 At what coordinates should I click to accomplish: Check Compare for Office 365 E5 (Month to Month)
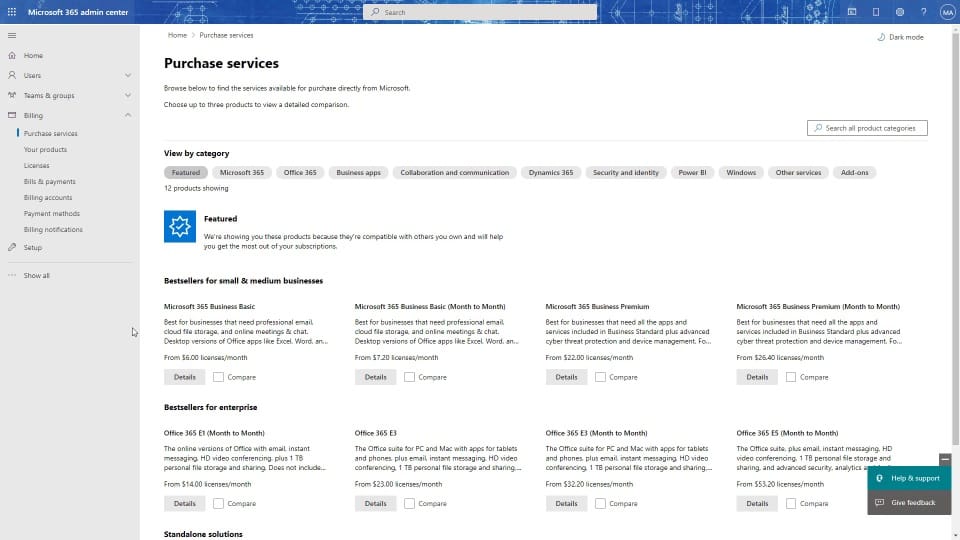tap(791, 503)
